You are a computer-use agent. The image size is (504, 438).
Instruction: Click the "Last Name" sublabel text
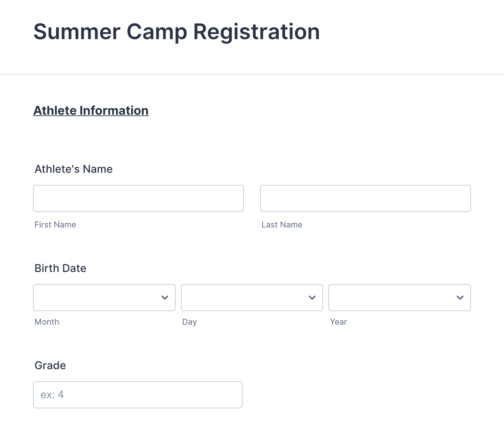click(x=282, y=225)
